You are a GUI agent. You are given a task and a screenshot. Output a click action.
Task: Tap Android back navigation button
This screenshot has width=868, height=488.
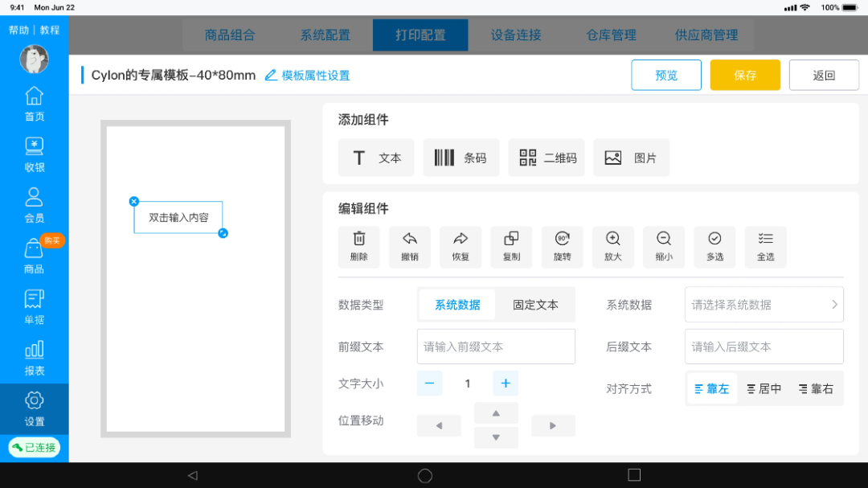[x=193, y=475]
